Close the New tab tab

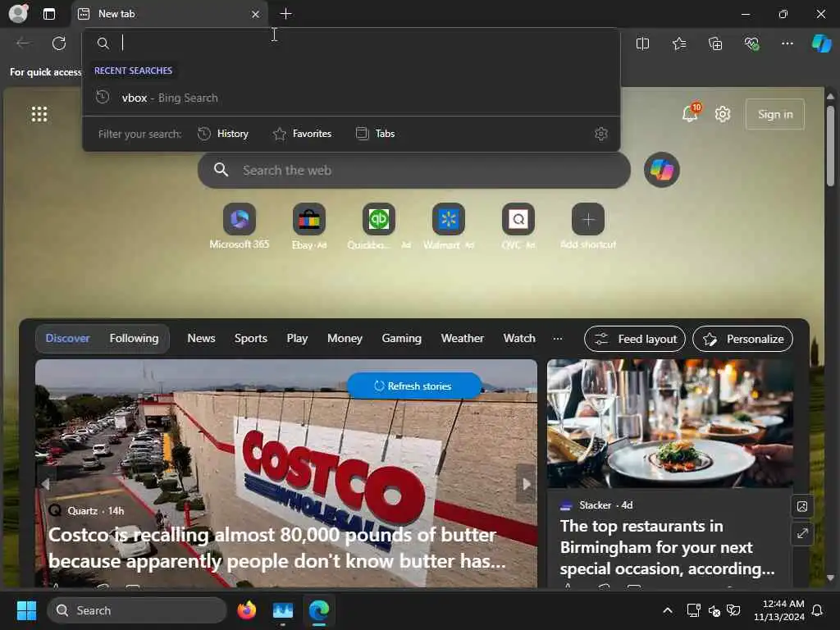[256, 15]
